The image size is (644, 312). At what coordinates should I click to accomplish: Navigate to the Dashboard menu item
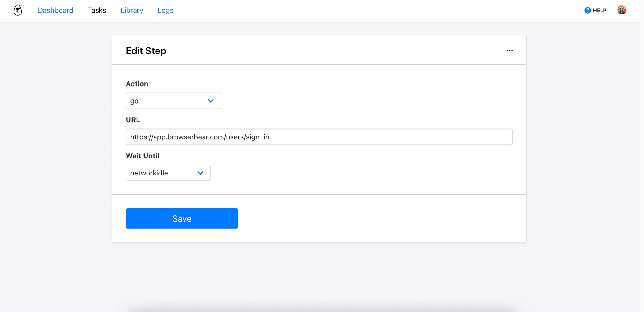[55, 10]
